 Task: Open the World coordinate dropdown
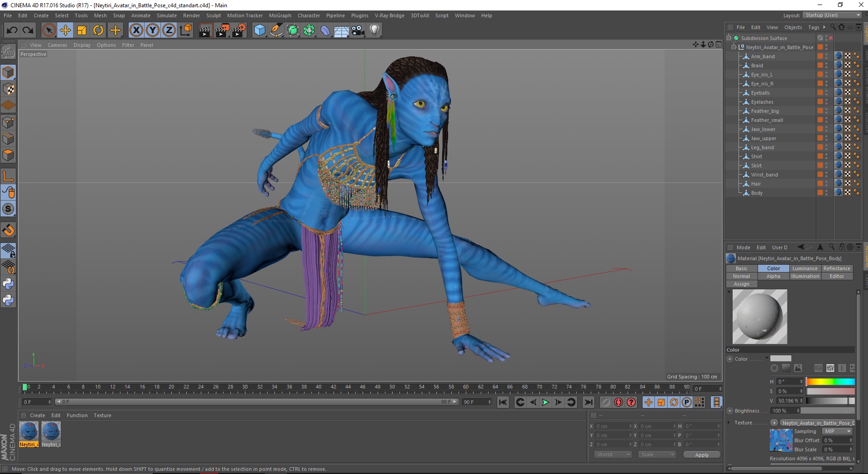click(x=613, y=454)
